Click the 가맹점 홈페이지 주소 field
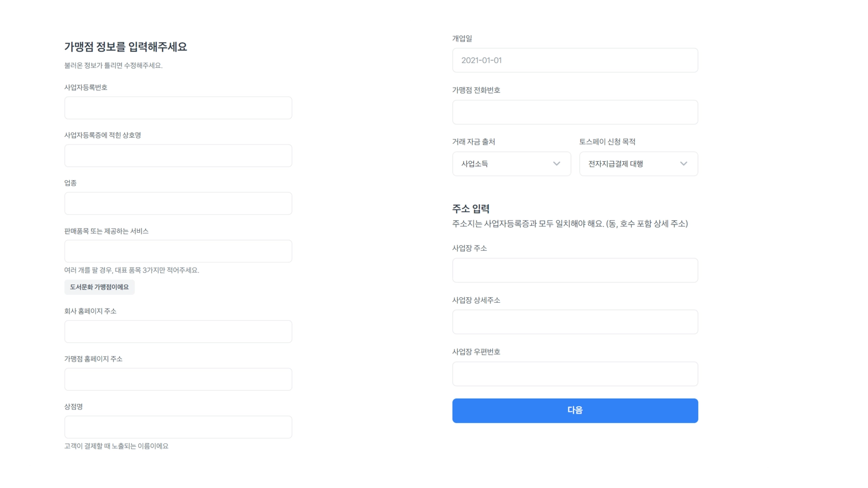This screenshot has height=488, width=868. point(178,379)
